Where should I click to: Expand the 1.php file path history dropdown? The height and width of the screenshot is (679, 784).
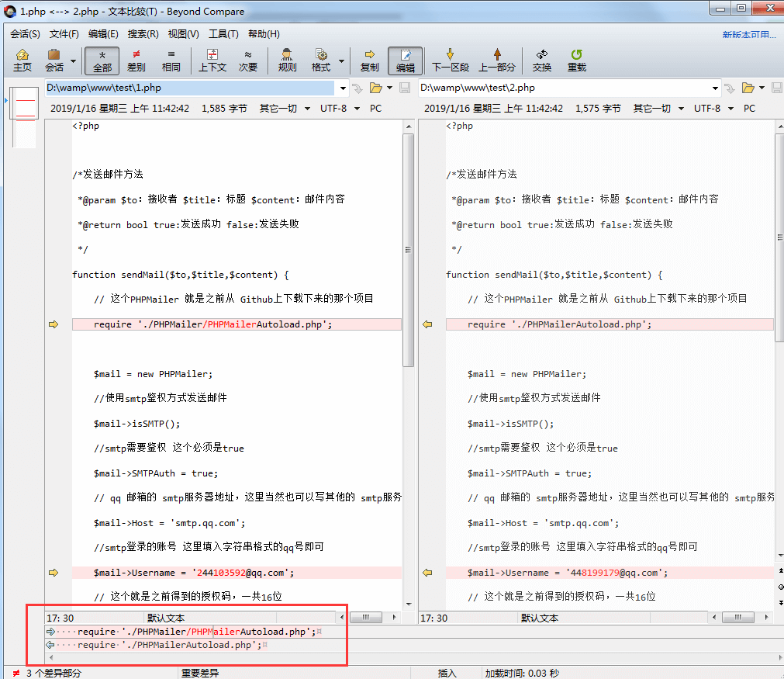coord(342,87)
